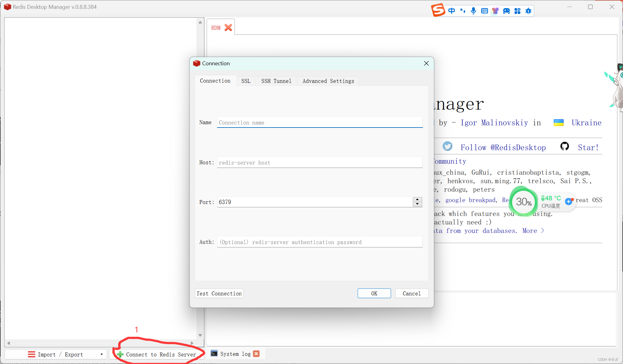The height and width of the screenshot is (364, 623).
Task: Click the Redis logo in Connection dialog title
Action: [197, 63]
